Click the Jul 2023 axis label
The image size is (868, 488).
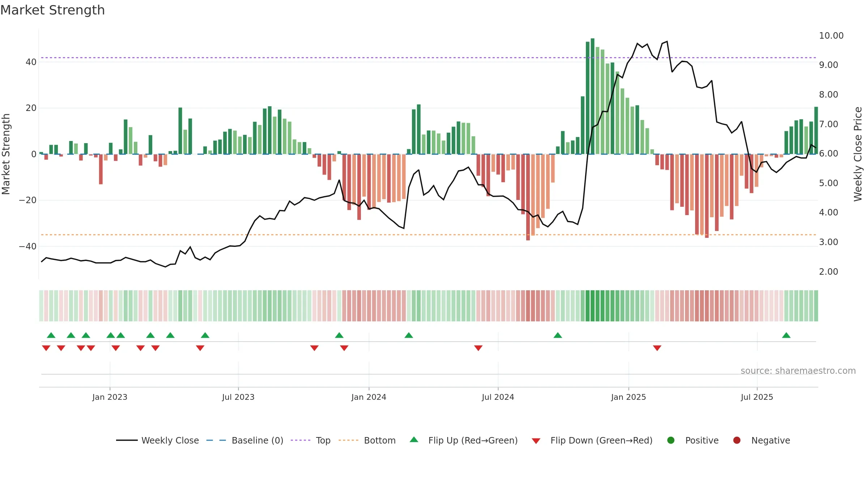click(238, 397)
